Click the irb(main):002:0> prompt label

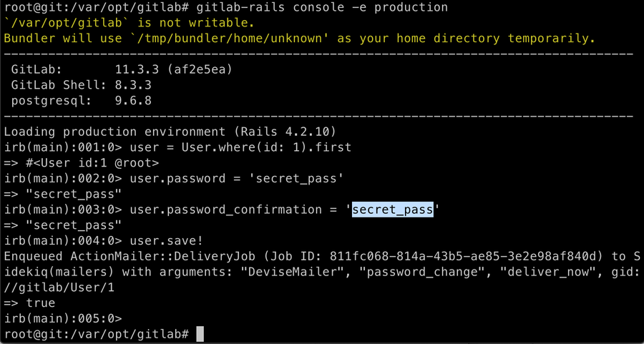coord(63,178)
